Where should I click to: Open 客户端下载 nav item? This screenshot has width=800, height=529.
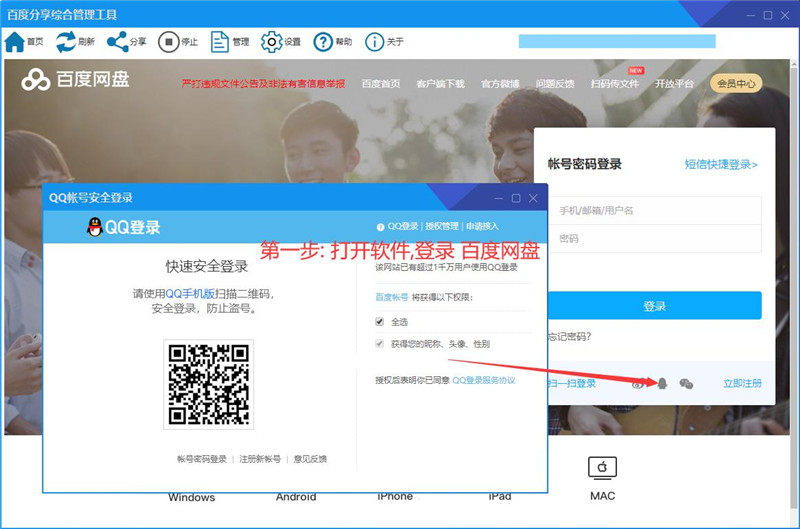(x=440, y=84)
